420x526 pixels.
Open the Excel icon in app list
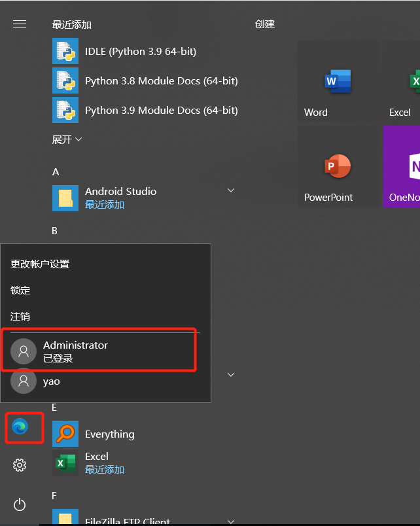[x=65, y=463]
